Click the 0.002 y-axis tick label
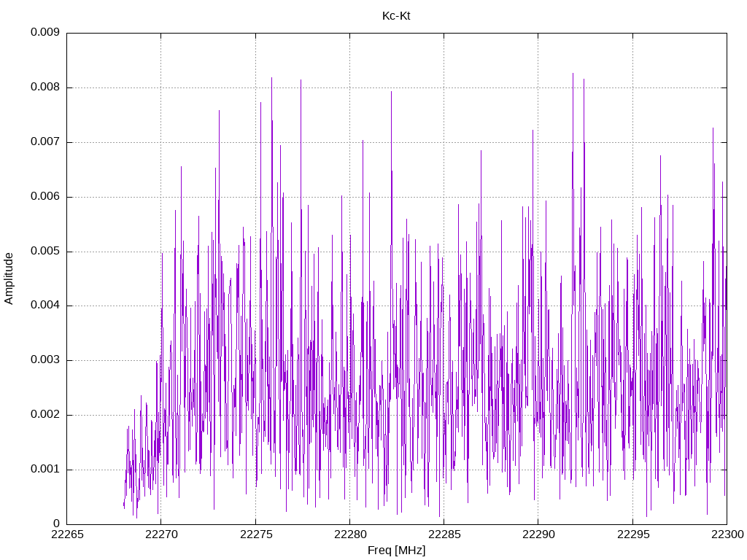 45,415
